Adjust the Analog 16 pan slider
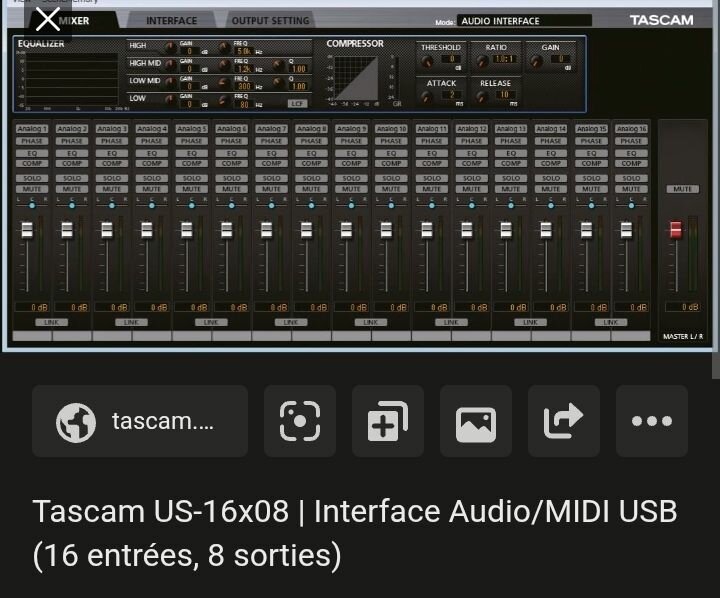The width and height of the screenshot is (720, 598). 631,205
